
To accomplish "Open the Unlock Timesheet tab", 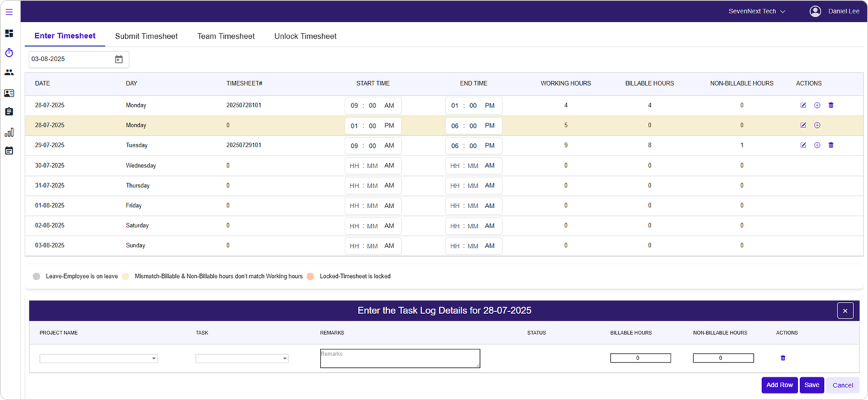I will 305,36.
